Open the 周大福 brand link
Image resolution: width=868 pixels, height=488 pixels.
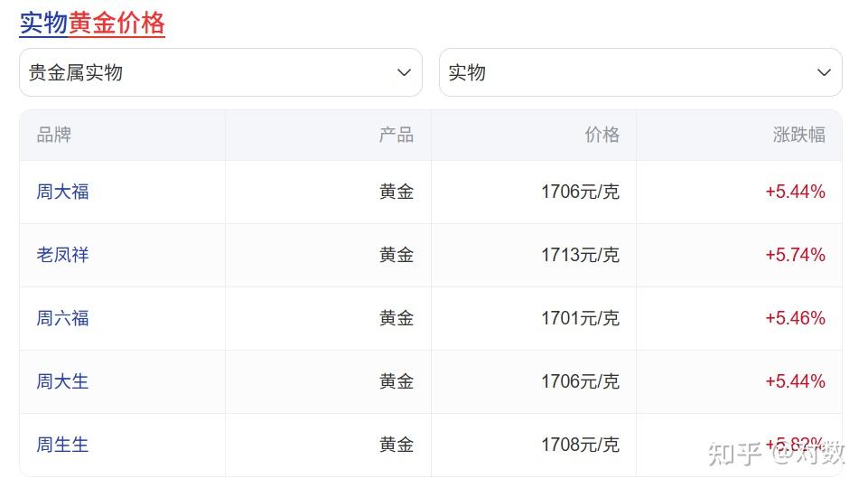pyautogui.click(x=63, y=192)
